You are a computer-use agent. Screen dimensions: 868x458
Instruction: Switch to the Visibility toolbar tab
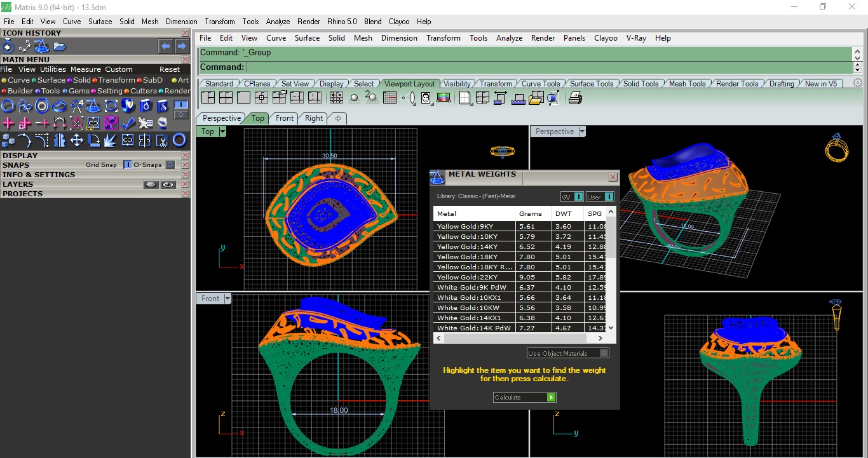(457, 83)
